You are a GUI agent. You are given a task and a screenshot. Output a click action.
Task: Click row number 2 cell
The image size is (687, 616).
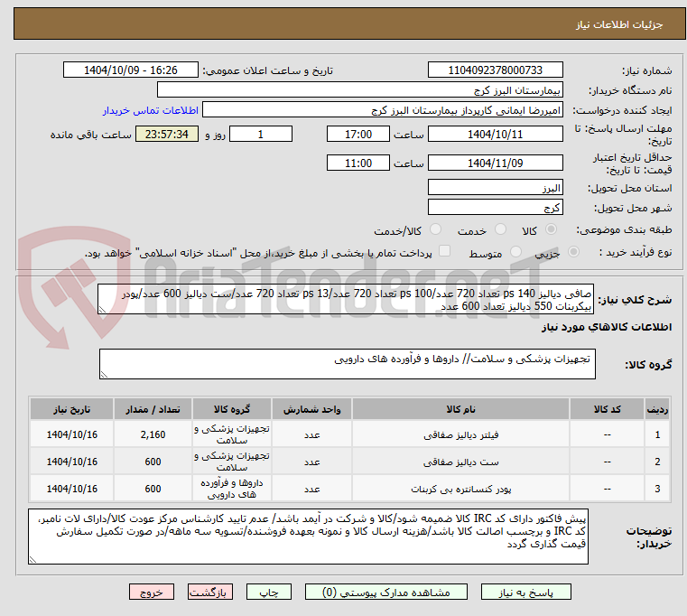click(657, 462)
